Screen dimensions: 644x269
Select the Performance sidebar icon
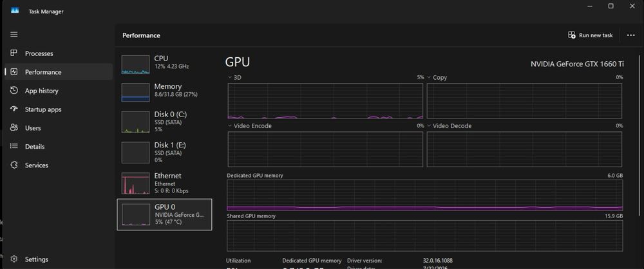(14, 72)
